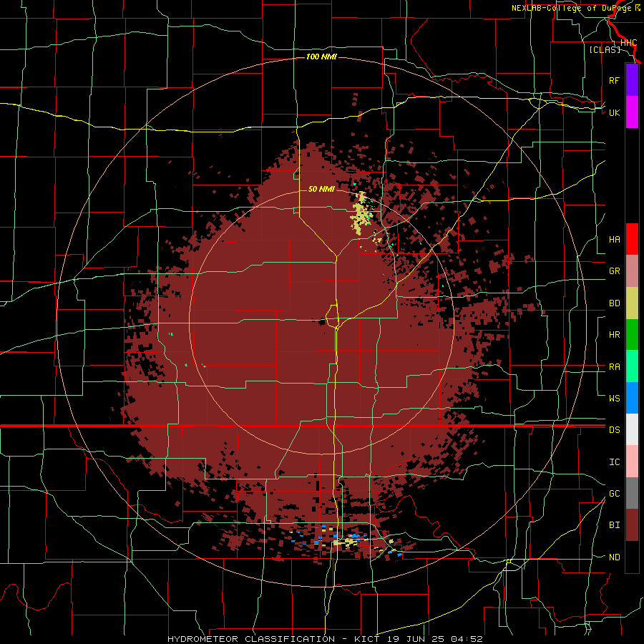Screen dimensions: 644x644
Task: Click the HYDROMETEOR CLASSIFICATION title text
Action: [x=251, y=639]
